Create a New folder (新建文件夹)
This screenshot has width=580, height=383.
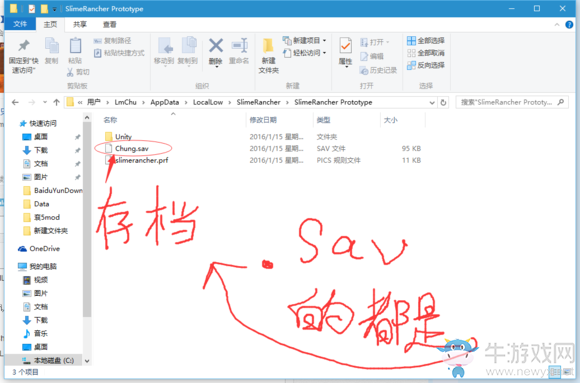(x=269, y=56)
